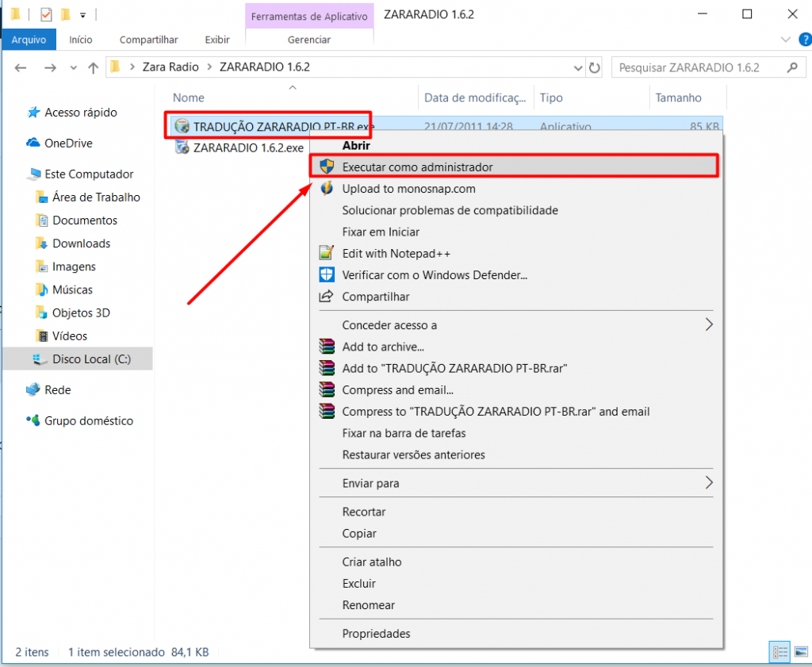This screenshot has height=667, width=812.
Task: Click the Windows Defender shield icon
Action: [x=327, y=275]
